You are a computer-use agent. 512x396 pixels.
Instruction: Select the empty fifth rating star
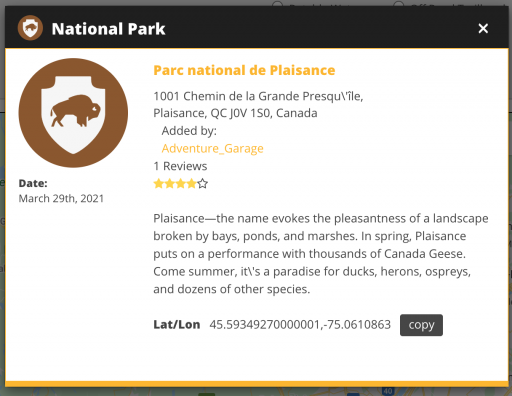click(203, 184)
